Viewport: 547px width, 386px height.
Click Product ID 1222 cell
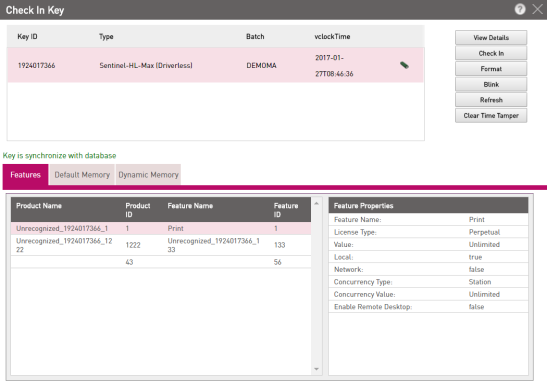[x=133, y=245]
